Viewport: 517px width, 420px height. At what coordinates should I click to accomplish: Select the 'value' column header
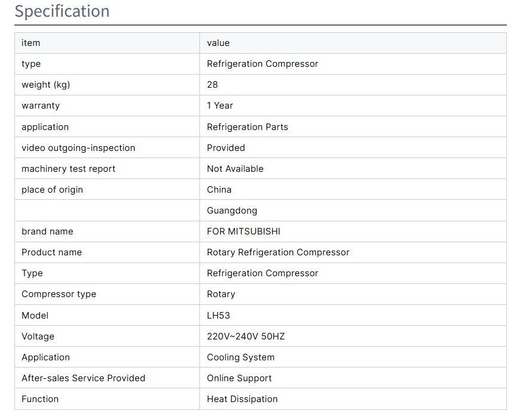(218, 43)
